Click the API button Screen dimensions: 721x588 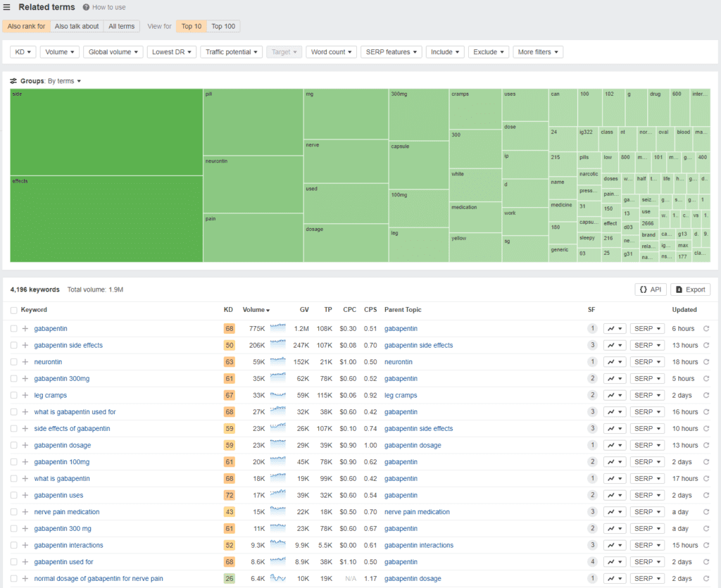tap(651, 289)
